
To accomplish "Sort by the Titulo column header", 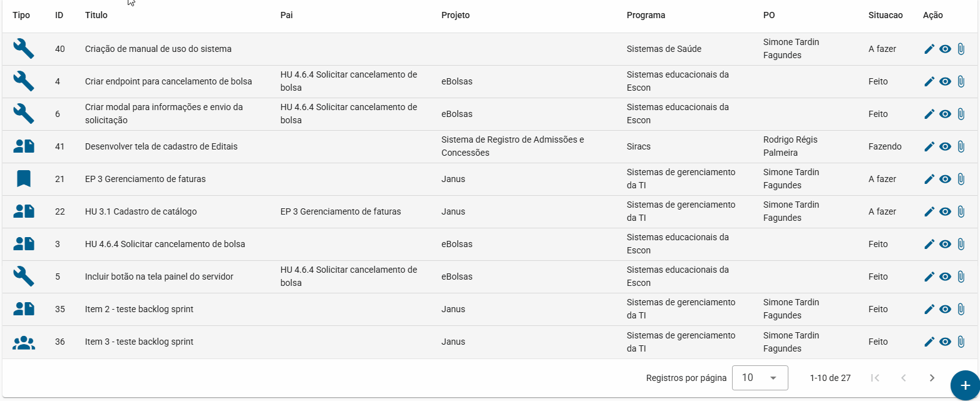I will (x=96, y=15).
